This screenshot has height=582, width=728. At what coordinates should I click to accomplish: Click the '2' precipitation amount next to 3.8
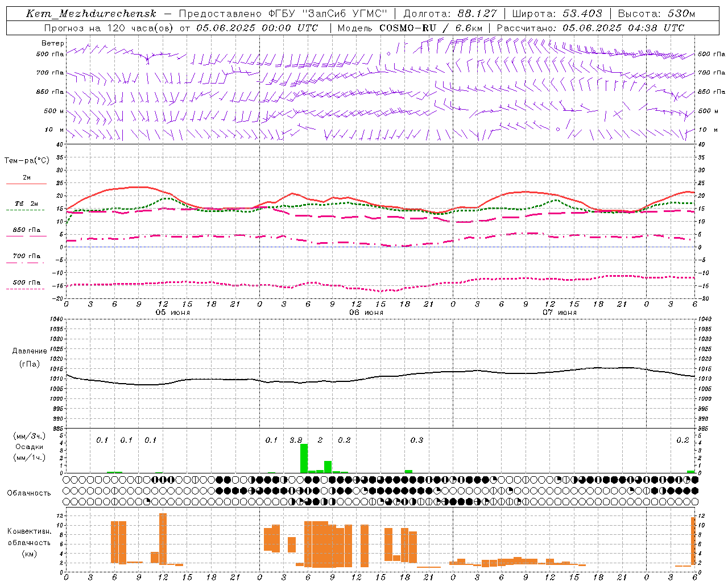point(320,440)
